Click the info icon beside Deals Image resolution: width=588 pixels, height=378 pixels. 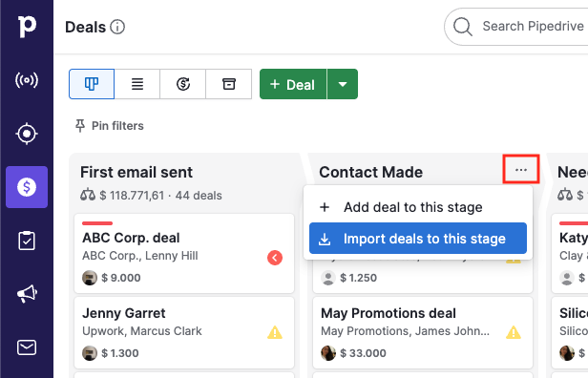(117, 27)
